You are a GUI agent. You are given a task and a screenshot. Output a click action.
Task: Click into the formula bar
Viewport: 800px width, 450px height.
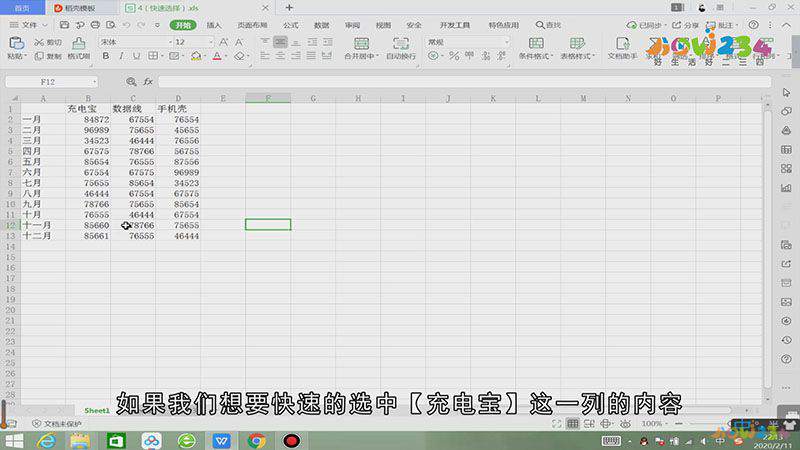pyautogui.click(x=464, y=82)
